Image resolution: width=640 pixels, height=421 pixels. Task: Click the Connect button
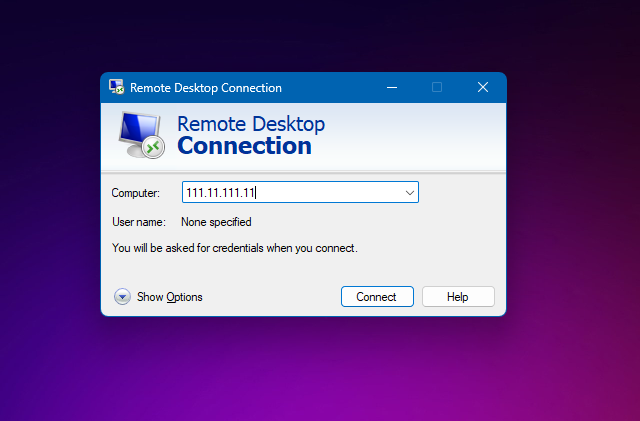tap(377, 296)
